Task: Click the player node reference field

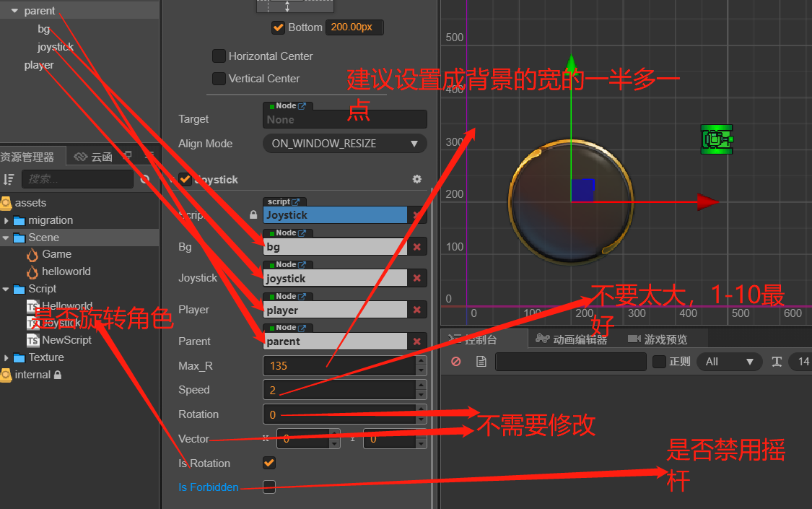Action: [336, 310]
